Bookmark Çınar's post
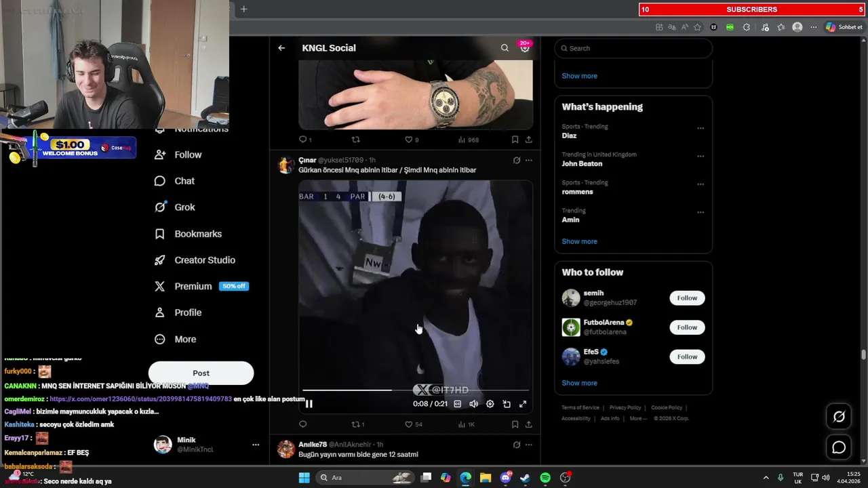This screenshot has width=868, height=488. (515, 424)
